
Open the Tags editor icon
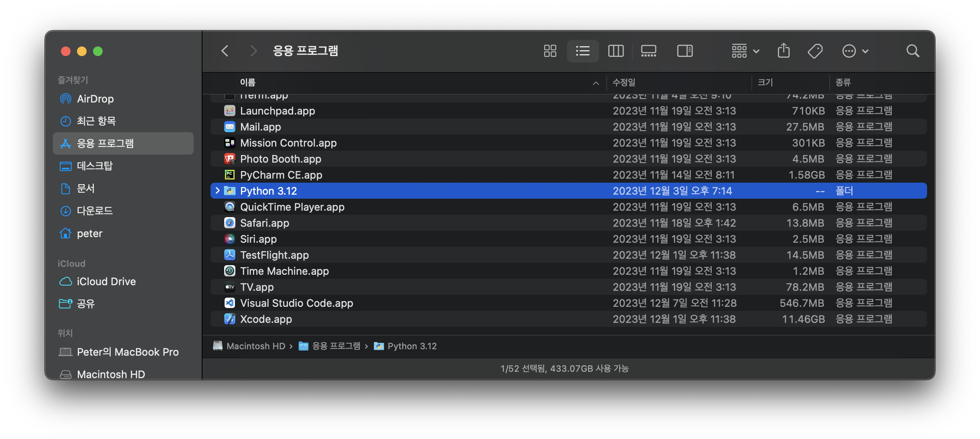pyautogui.click(x=815, y=51)
